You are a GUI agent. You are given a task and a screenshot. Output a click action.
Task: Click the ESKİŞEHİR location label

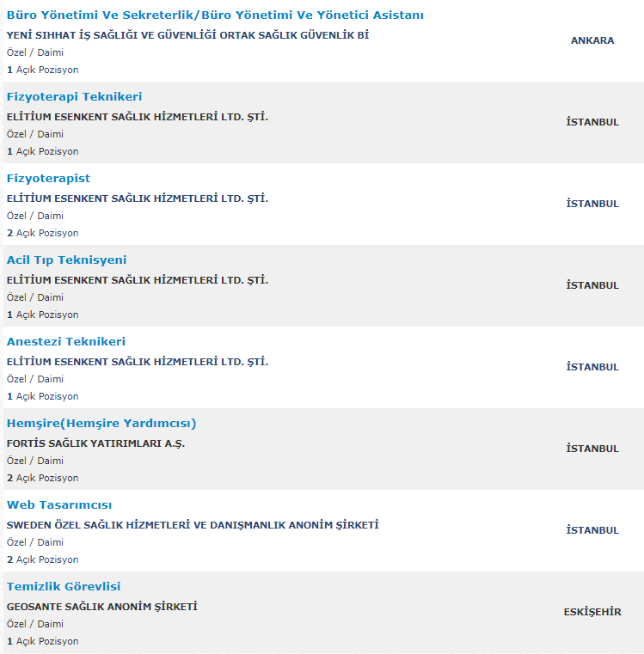point(592,612)
